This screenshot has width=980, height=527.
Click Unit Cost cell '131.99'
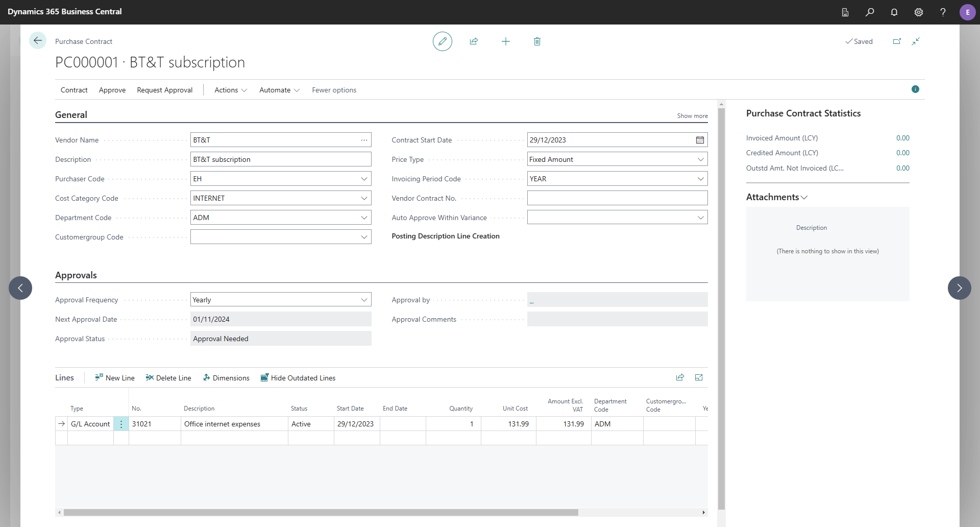tap(508, 424)
